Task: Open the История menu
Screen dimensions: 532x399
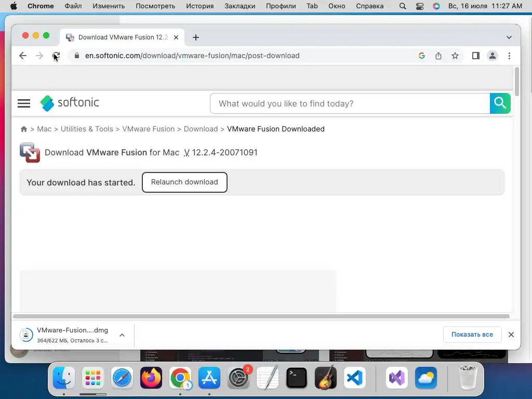Action: [x=200, y=6]
